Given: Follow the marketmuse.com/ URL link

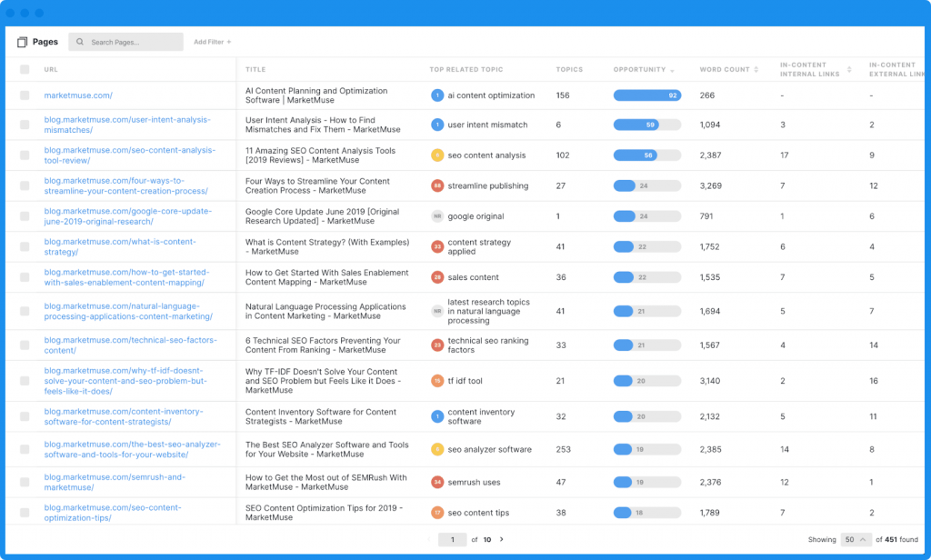Looking at the screenshot, I should tap(78, 95).
